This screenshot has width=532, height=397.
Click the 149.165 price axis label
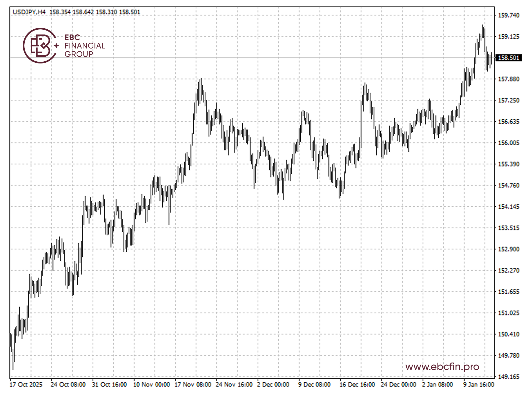coord(508,377)
